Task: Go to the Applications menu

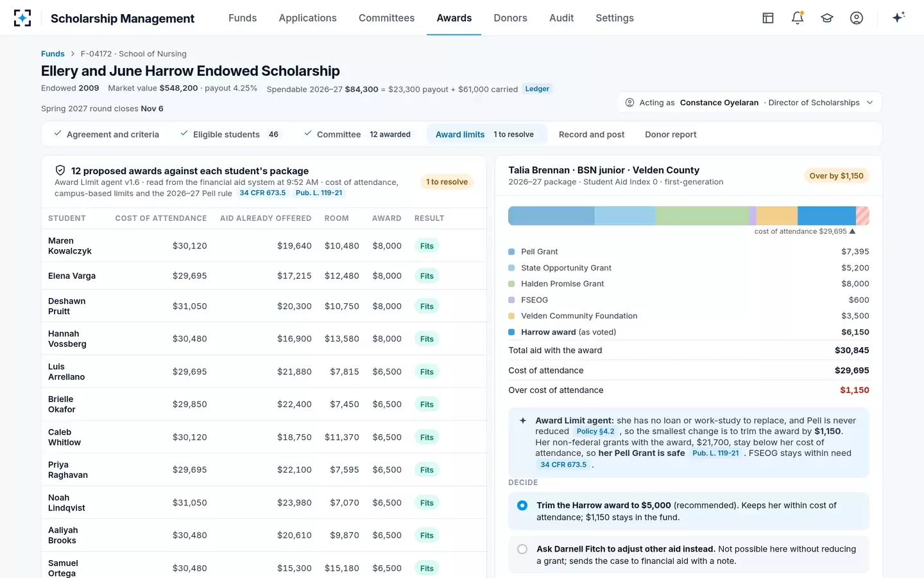Action: point(307,18)
